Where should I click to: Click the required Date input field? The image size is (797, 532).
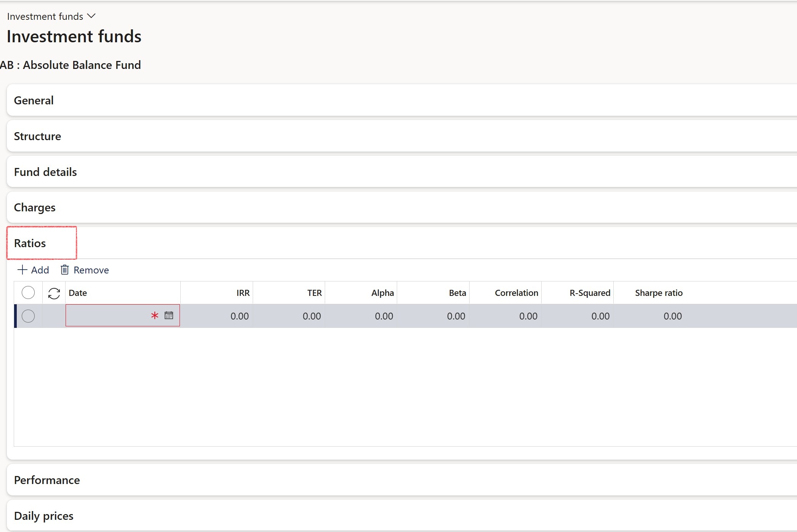click(x=123, y=315)
